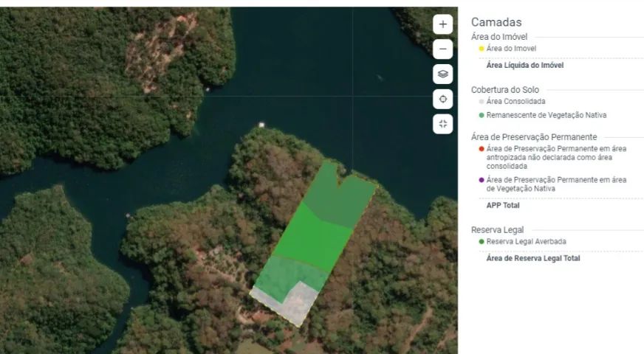
Task: Click the yellow Área do Imóvel dot
Action: [482, 49]
